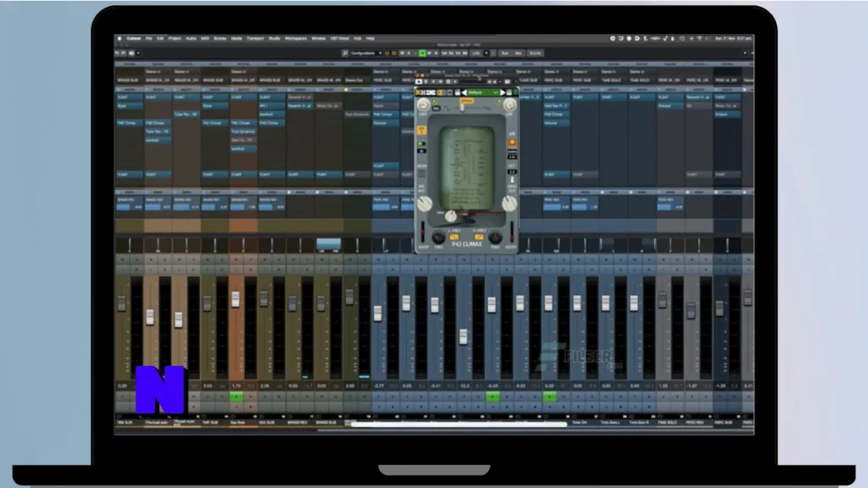
Task: Toggle the H SHELF button
Action: pos(479,237)
